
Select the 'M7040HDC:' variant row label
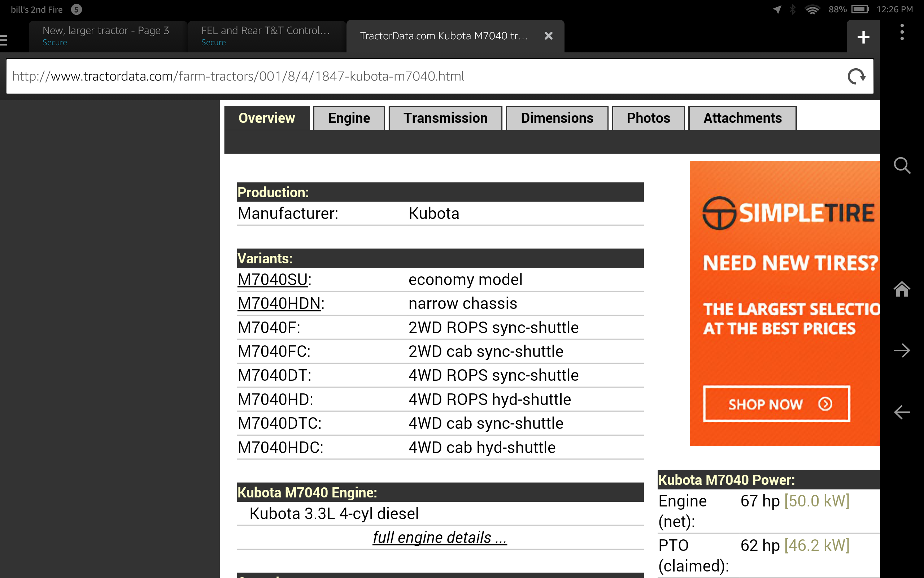(280, 447)
